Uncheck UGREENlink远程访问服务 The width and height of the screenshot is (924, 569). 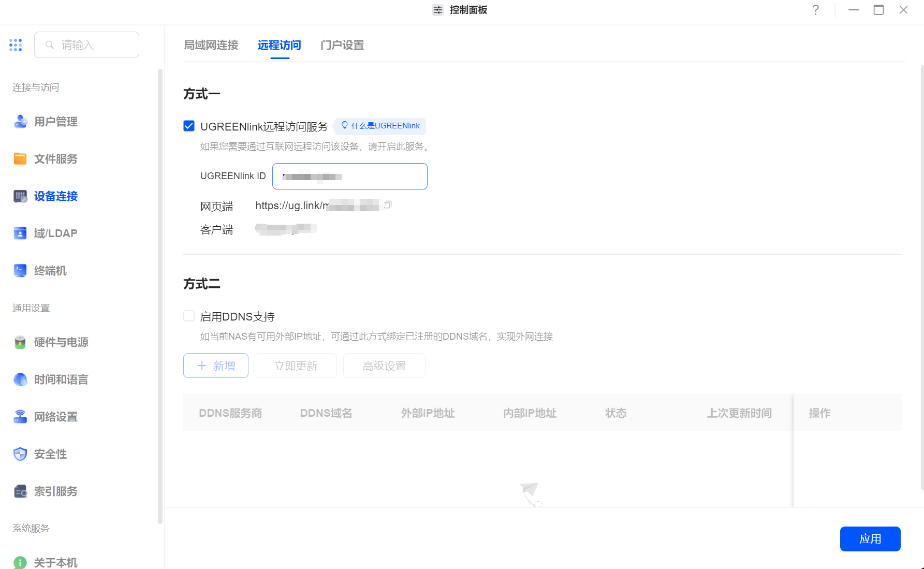pyautogui.click(x=188, y=125)
